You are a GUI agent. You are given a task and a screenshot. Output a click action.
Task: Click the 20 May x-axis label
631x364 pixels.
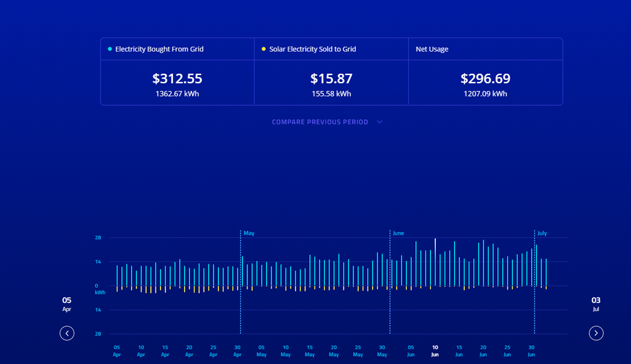pyautogui.click(x=334, y=351)
